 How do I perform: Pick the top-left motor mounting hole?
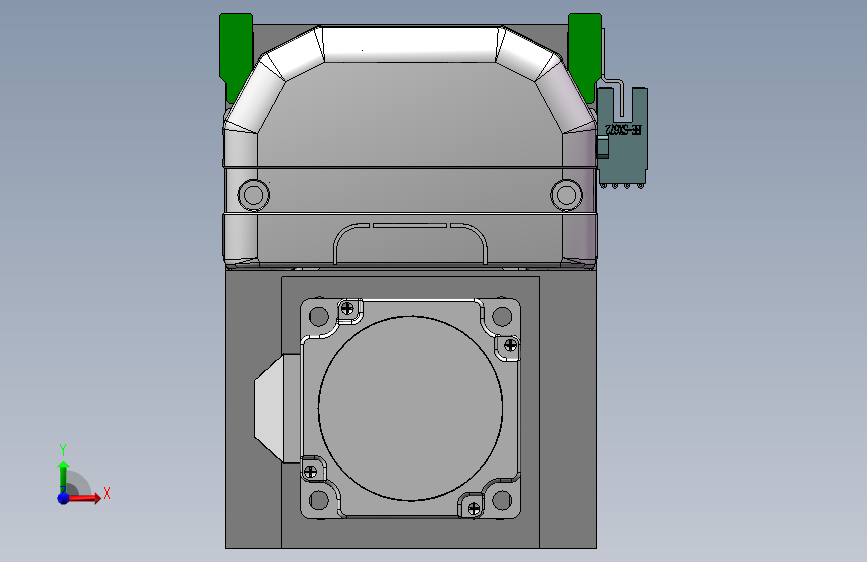pyautogui.click(x=319, y=317)
